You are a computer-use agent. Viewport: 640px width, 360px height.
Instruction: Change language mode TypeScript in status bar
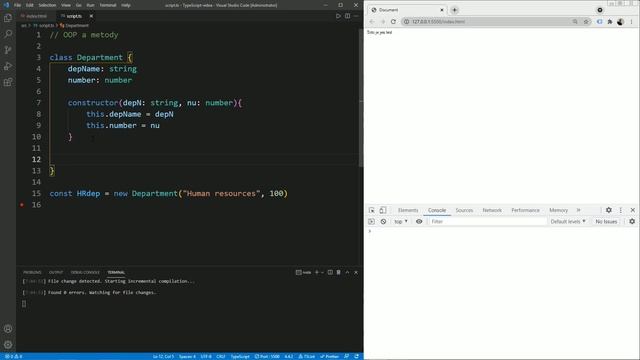240,356
